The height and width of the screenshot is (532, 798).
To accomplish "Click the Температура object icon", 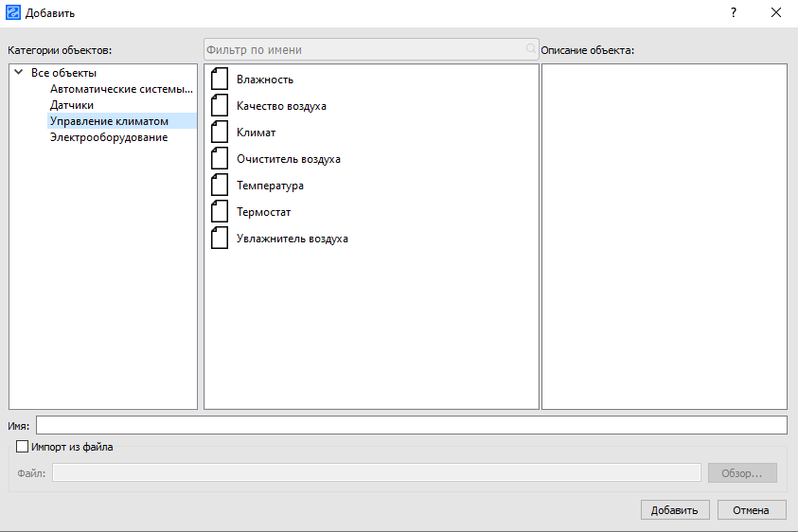I will tap(220, 186).
